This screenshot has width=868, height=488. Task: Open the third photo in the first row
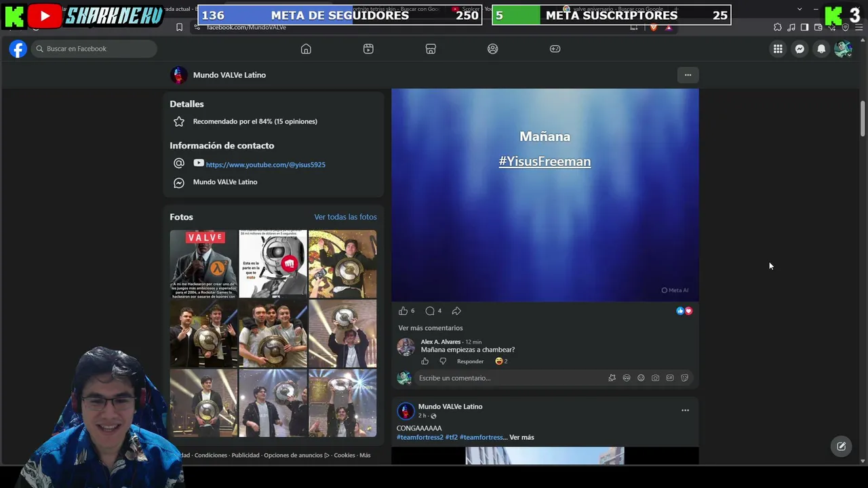342,264
